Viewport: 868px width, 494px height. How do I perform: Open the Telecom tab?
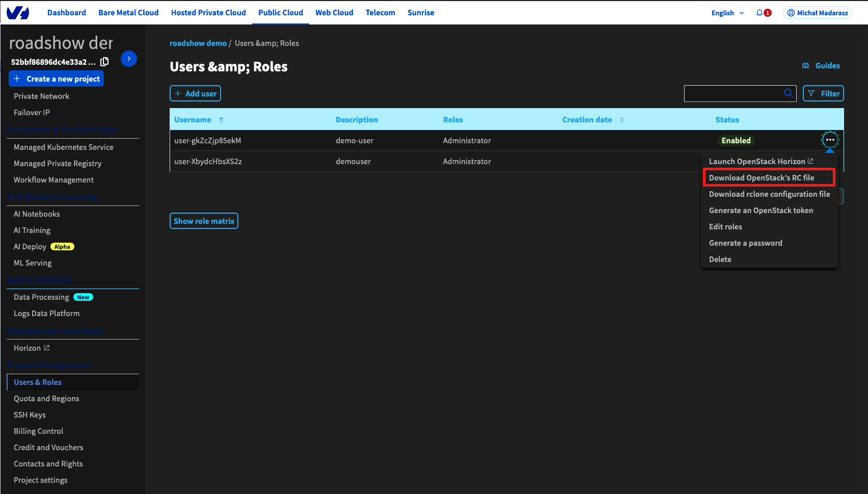pos(381,13)
